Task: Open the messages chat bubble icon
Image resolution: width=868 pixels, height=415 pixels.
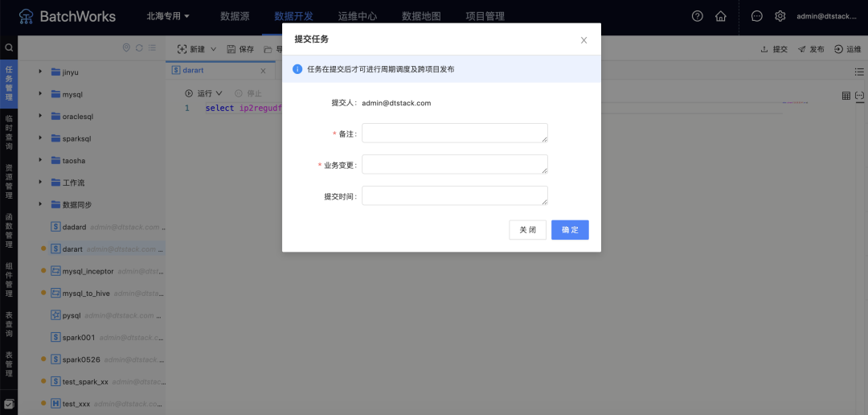Action: (756, 16)
